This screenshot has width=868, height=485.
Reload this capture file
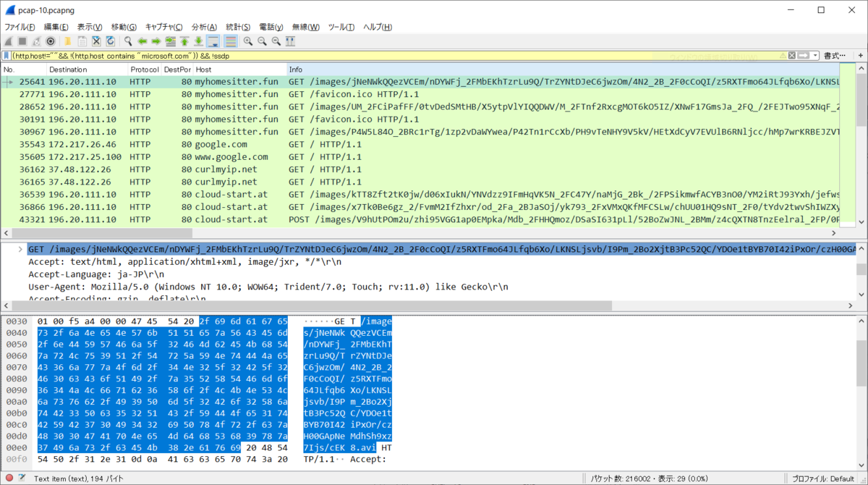pos(110,41)
